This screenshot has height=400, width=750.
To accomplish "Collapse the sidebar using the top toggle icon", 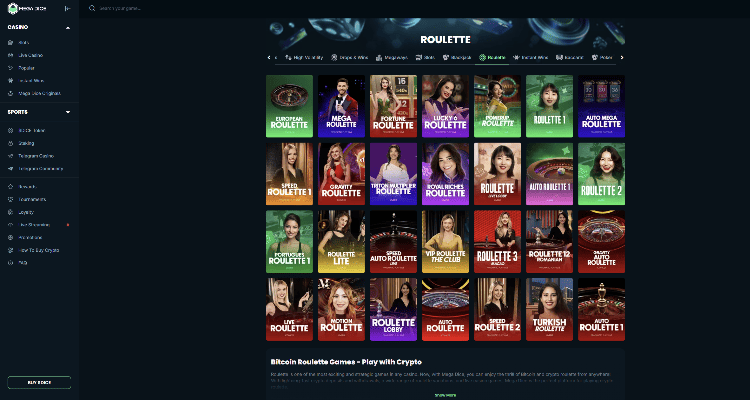I will click(x=67, y=9).
